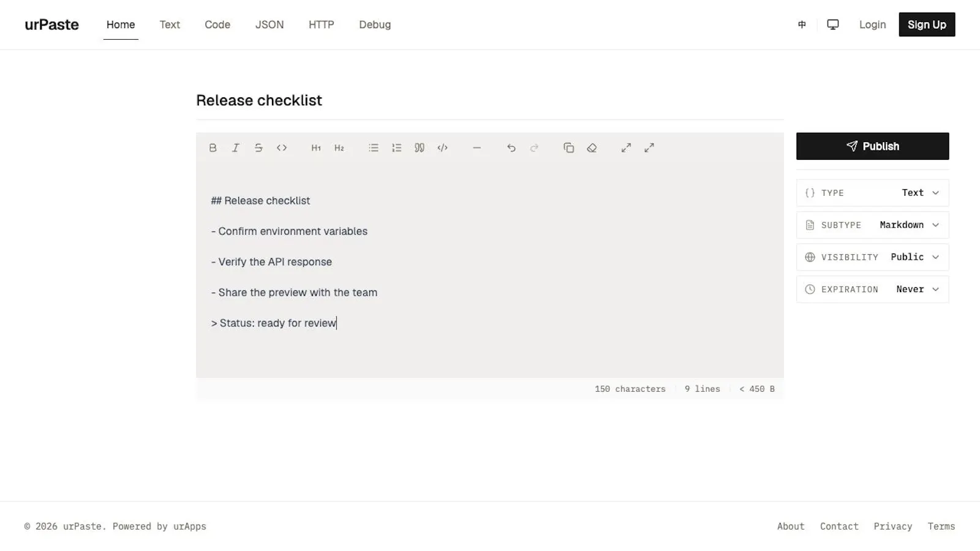Toggle bold formatting in the editor toolbar
This screenshot has height=551, width=980.
[x=213, y=148]
